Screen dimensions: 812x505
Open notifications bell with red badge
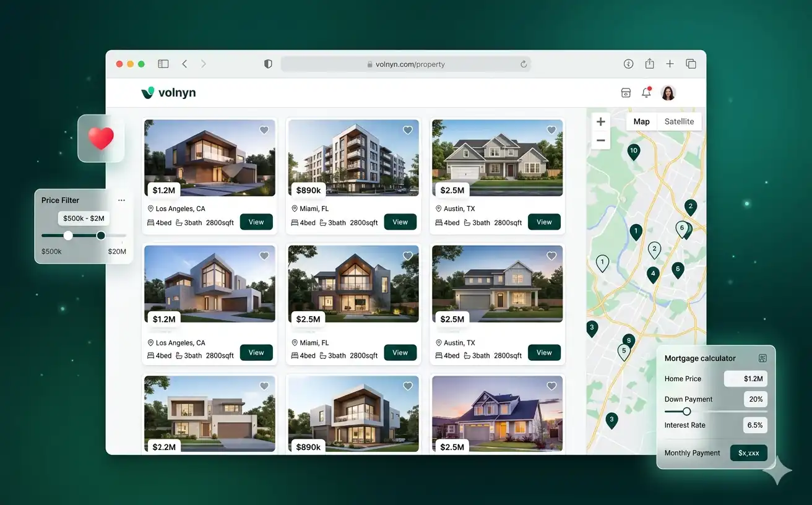(646, 92)
